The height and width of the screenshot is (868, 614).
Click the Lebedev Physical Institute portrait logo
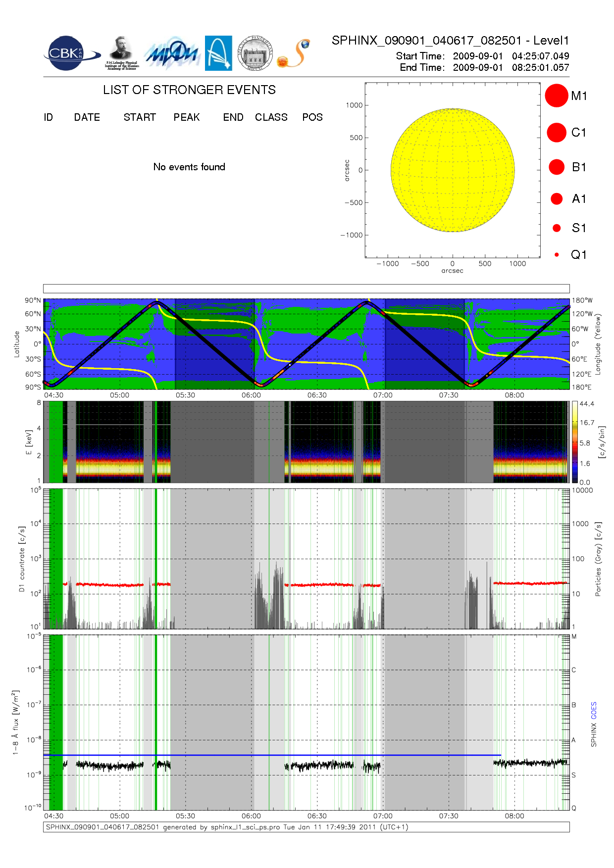pos(121,53)
